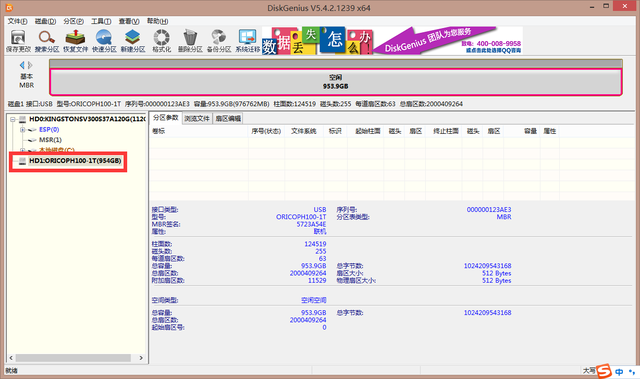Screen dimensions: 640x379
Task: Collapse the HD0 KINGSTON disk tree node
Action: [13, 119]
